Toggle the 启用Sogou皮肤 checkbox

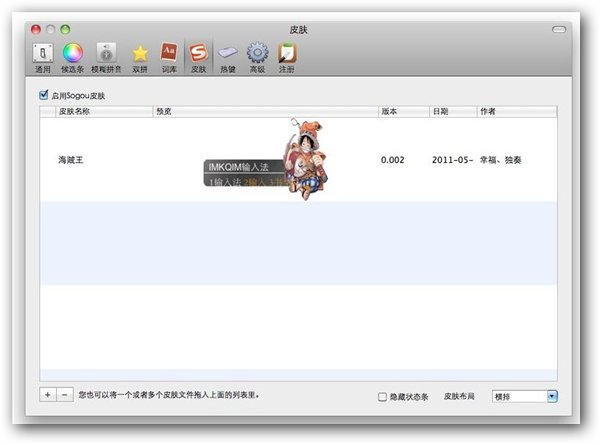(x=44, y=95)
